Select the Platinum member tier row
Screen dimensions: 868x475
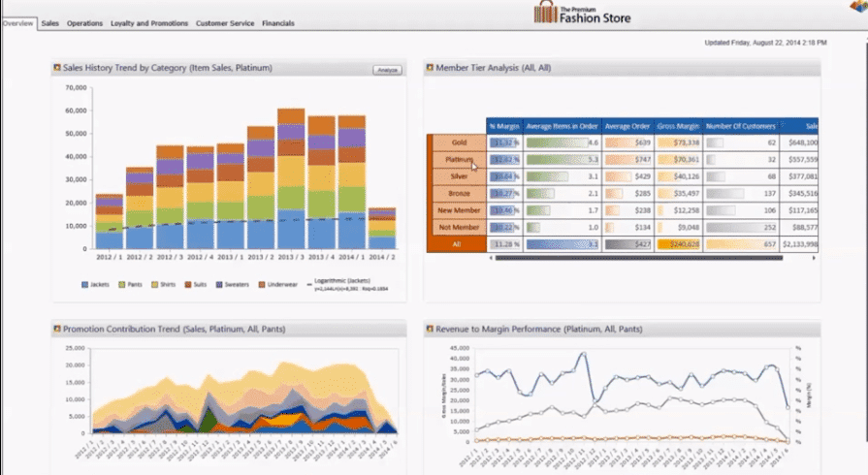[x=458, y=159]
